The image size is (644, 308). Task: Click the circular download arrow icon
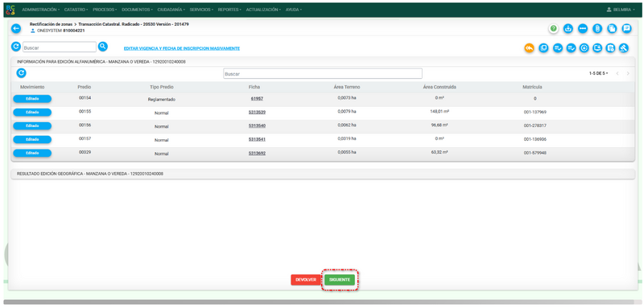coord(584,48)
